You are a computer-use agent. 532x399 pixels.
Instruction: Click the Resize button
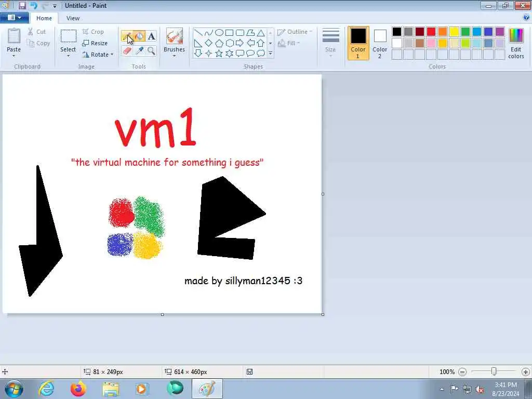(95, 43)
